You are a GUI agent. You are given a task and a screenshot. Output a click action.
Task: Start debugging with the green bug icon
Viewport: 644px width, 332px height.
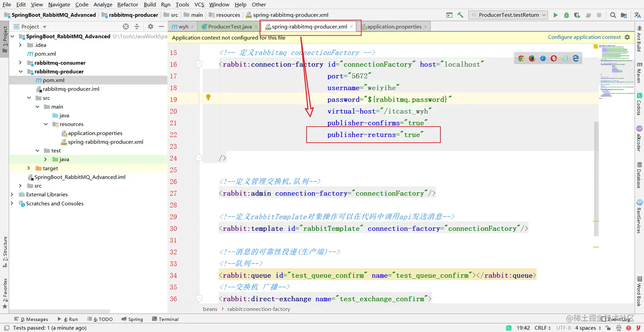[566, 15]
